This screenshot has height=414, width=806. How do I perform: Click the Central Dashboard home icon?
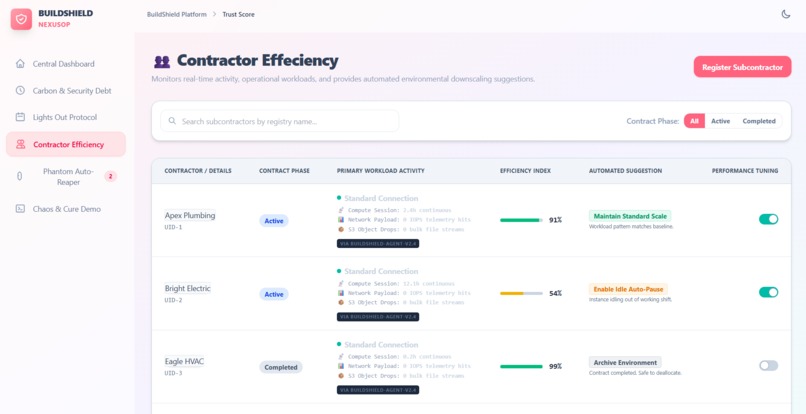tap(20, 64)
